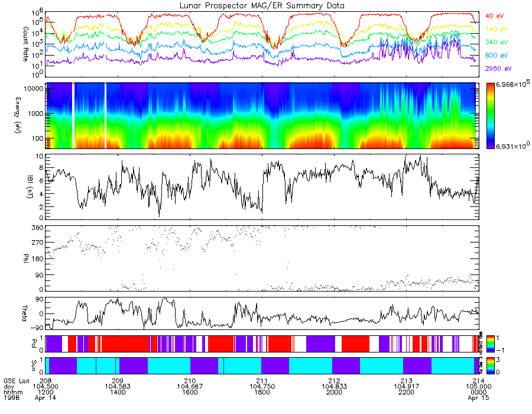The image size is (532, 414).
Task: Click the red 40 eV legend label
Action: [x=494, y=16]
